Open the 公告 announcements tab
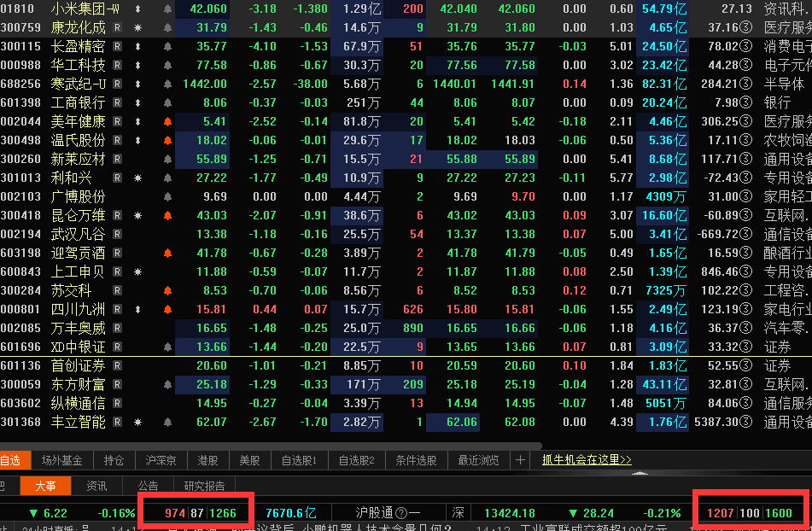 (148, 486)
